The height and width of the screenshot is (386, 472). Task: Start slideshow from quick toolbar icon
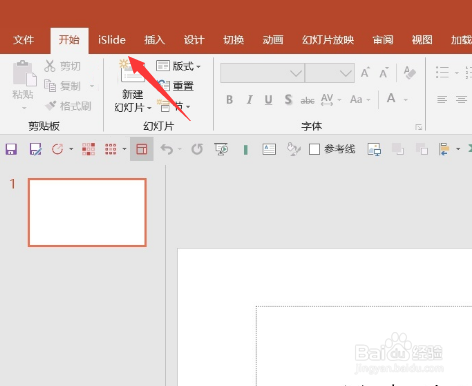tap(221, 149)
